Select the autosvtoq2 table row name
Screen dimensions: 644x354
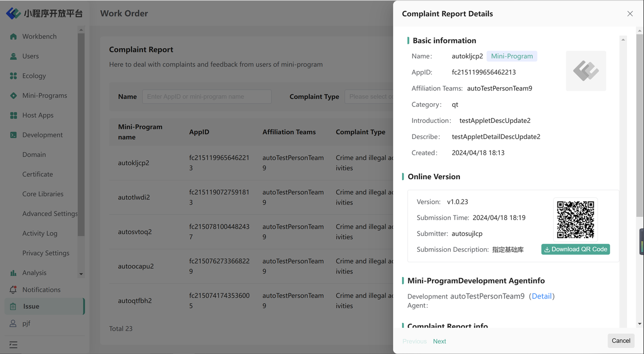(135, 232)
